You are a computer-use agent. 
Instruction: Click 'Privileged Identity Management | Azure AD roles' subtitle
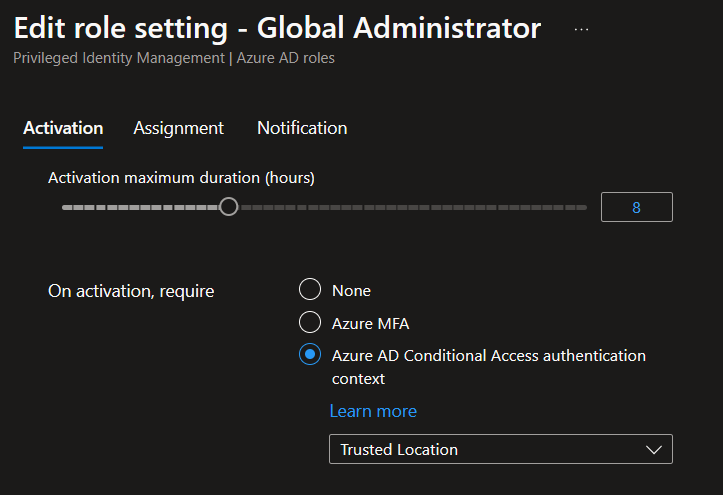174,58
